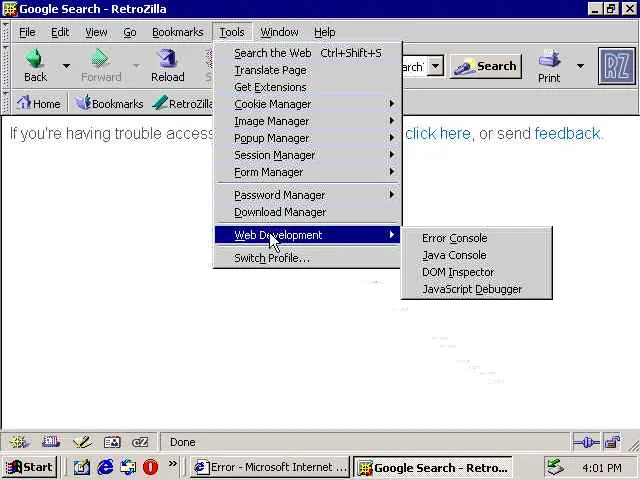Viewport: 640px width, 480px height.
Task: Click the 4:01 PM clock
Action: coord(602,467)
